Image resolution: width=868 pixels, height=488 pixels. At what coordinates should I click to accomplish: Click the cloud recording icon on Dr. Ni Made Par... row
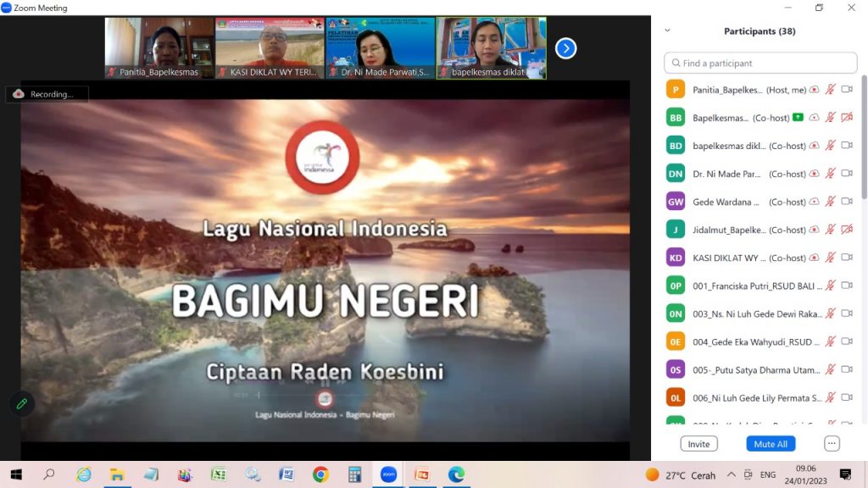tap(815, 173)
